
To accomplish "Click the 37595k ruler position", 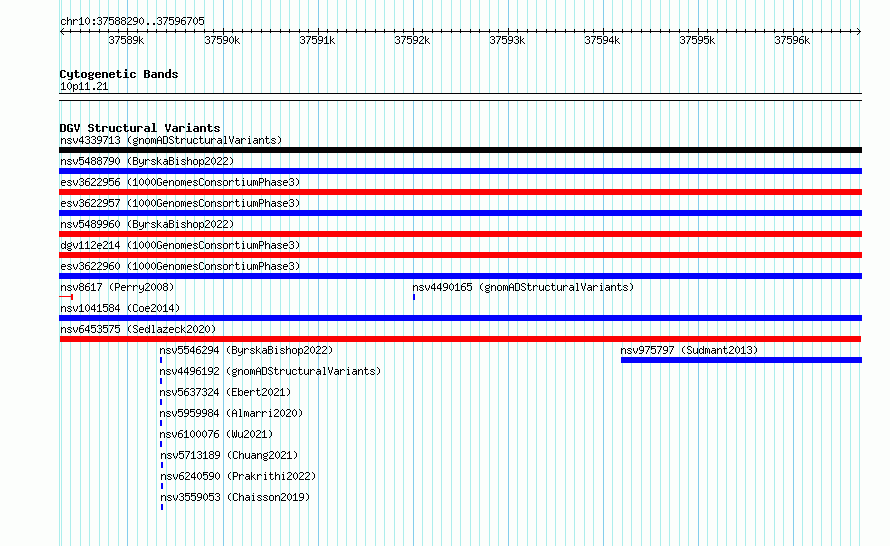I will 697,40.
